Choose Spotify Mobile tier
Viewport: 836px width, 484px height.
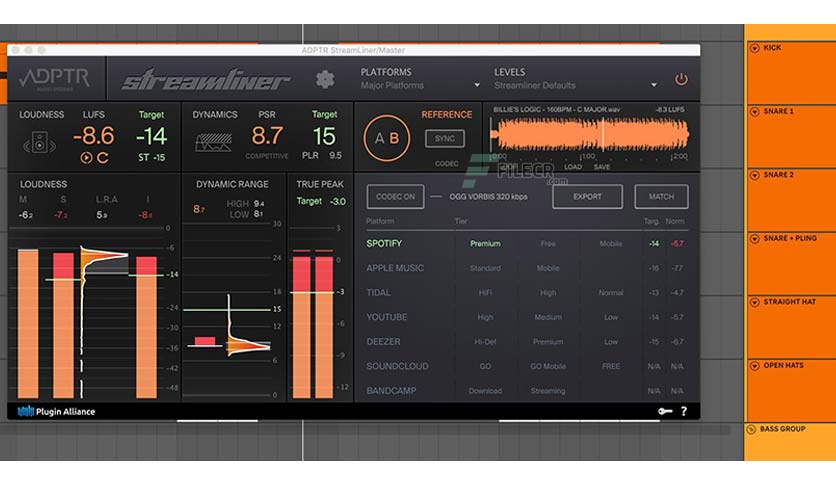pos(611,244)
